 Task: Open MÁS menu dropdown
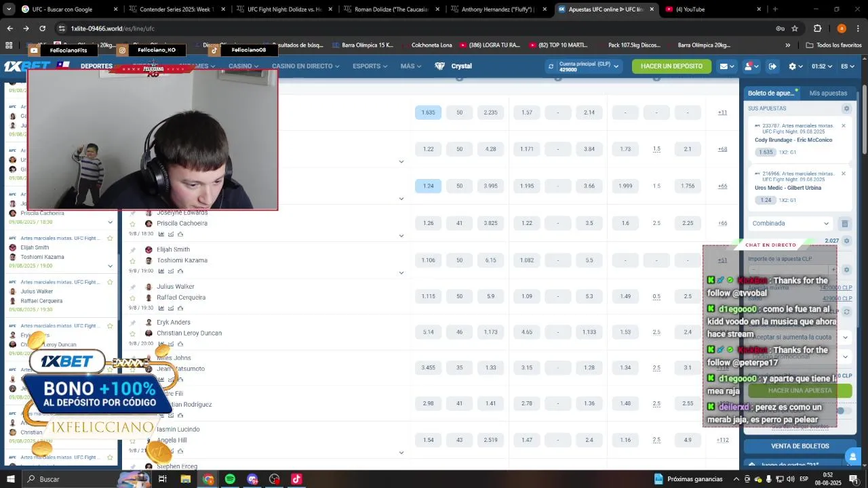(x=410, y=66)
